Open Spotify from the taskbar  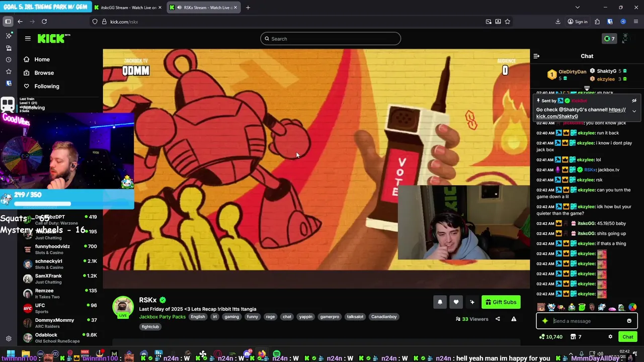coord(276,355)
